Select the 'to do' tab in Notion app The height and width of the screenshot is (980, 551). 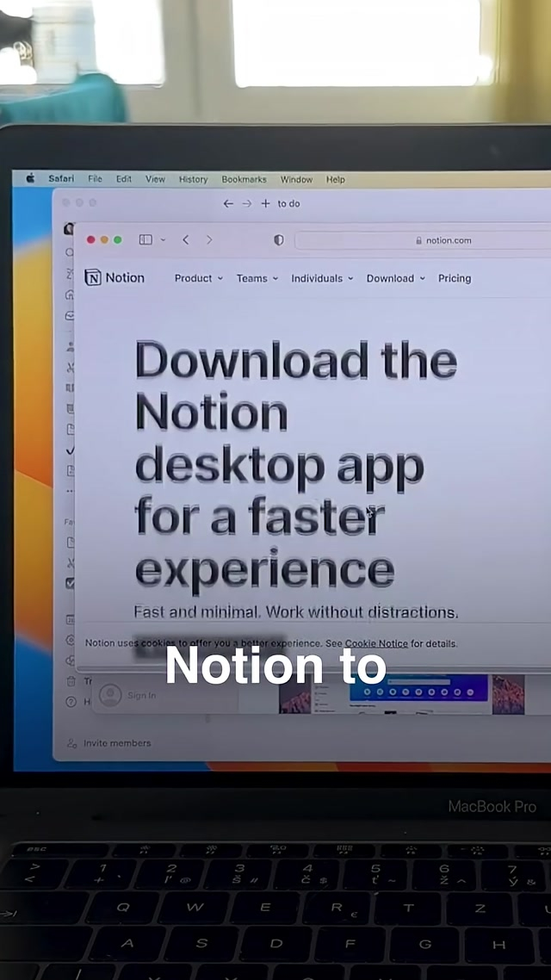pyautogui.click(x=288, y=204)
